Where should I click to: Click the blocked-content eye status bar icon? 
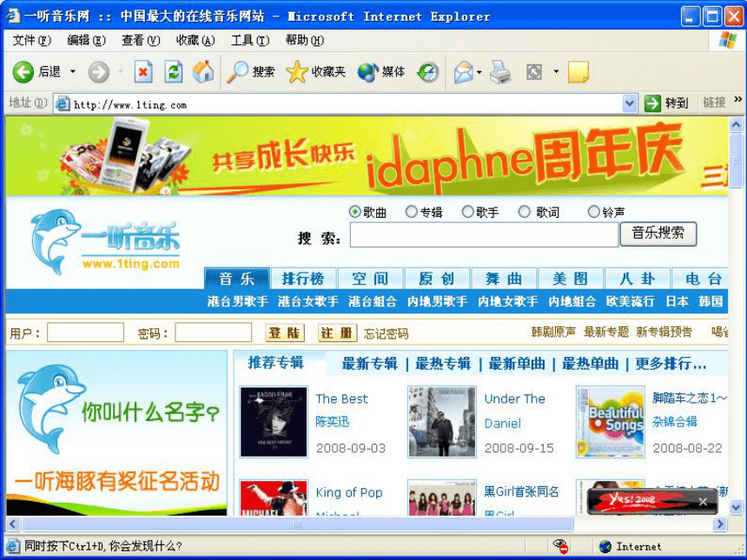[560, 546]
